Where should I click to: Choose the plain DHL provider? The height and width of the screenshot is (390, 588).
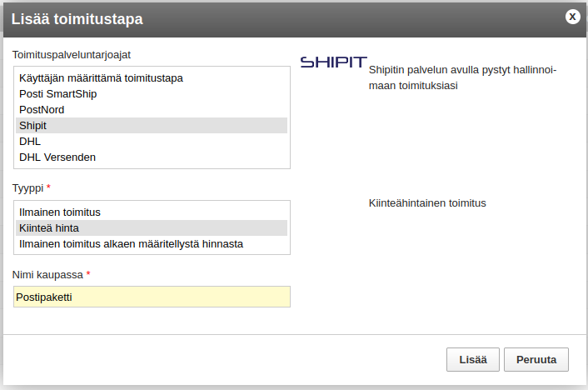click(152, 141)
